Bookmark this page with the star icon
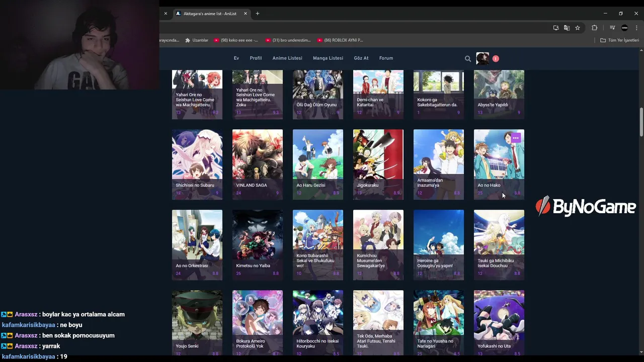644x362 pixels. (578, 28)
